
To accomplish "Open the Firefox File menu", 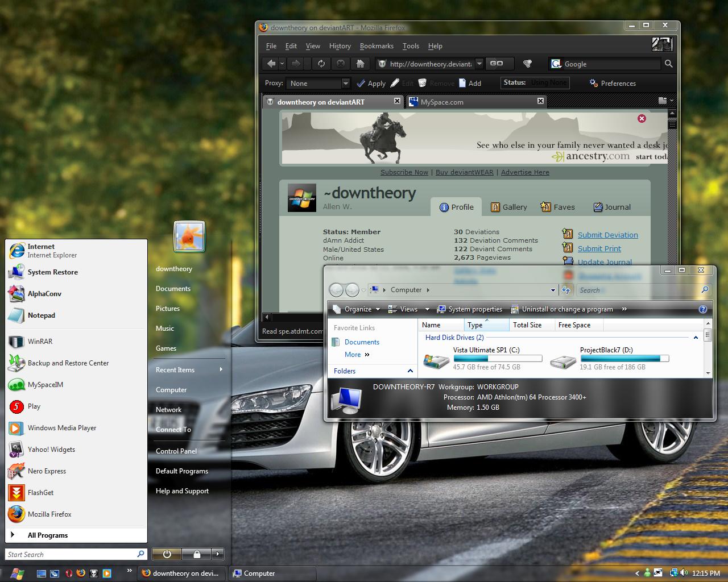I will click(x=271, y=46).
